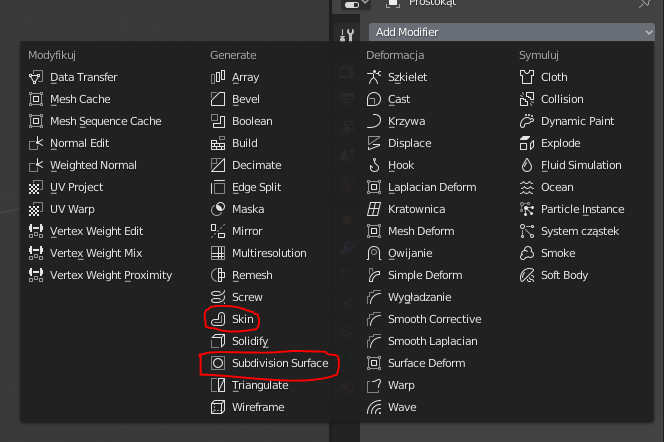Click the Data Transfer icon

point(36,77)
